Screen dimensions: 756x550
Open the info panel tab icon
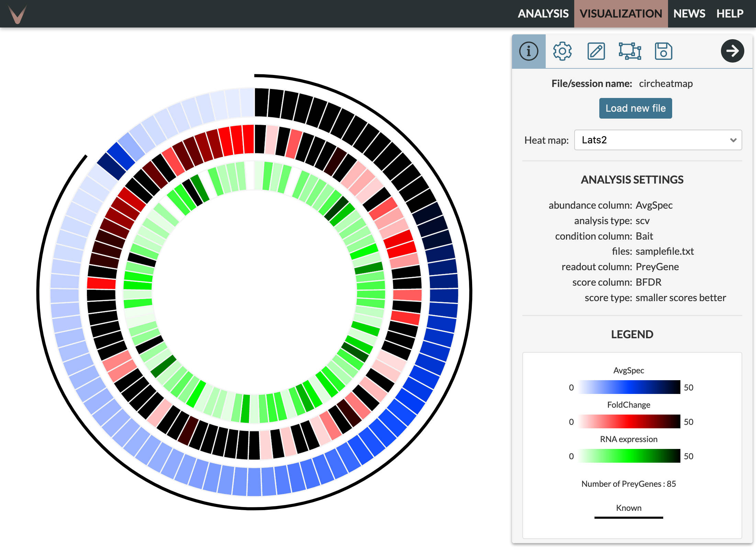coord(529,51)
